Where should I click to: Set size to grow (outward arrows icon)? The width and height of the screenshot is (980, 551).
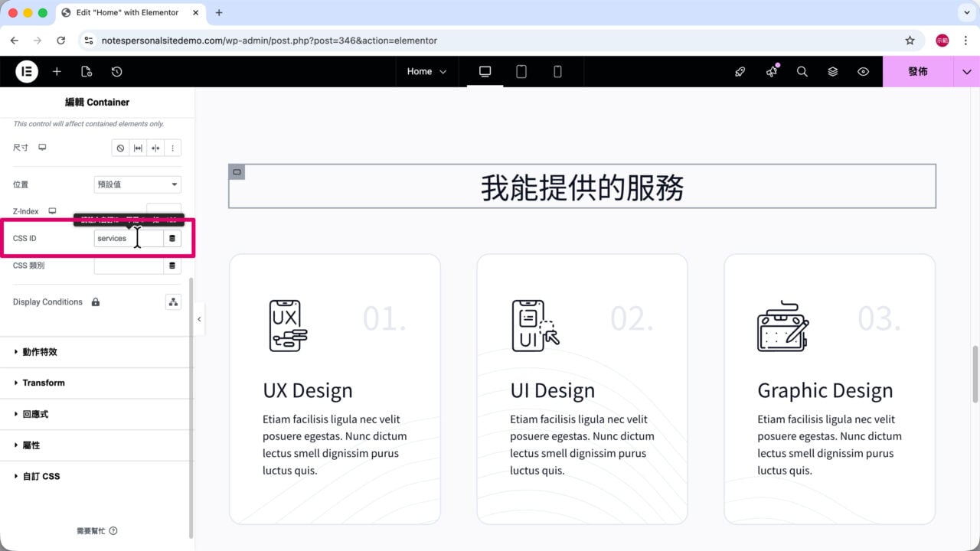pos(138,148)
